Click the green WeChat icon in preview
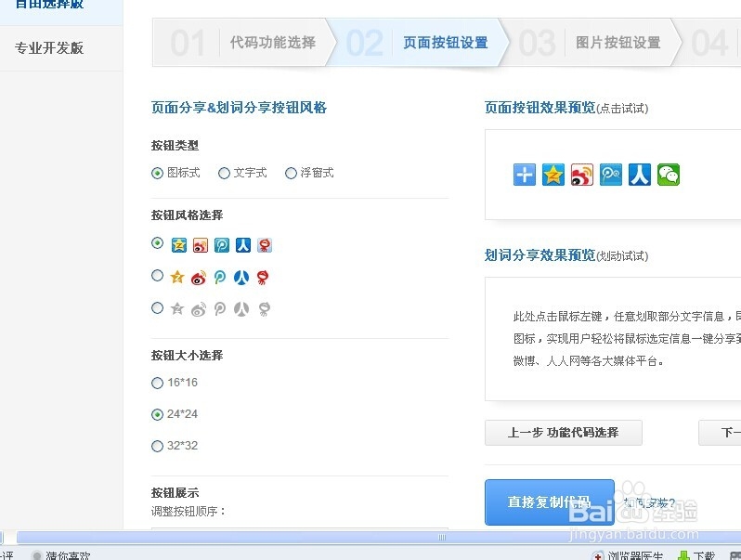 669,175
